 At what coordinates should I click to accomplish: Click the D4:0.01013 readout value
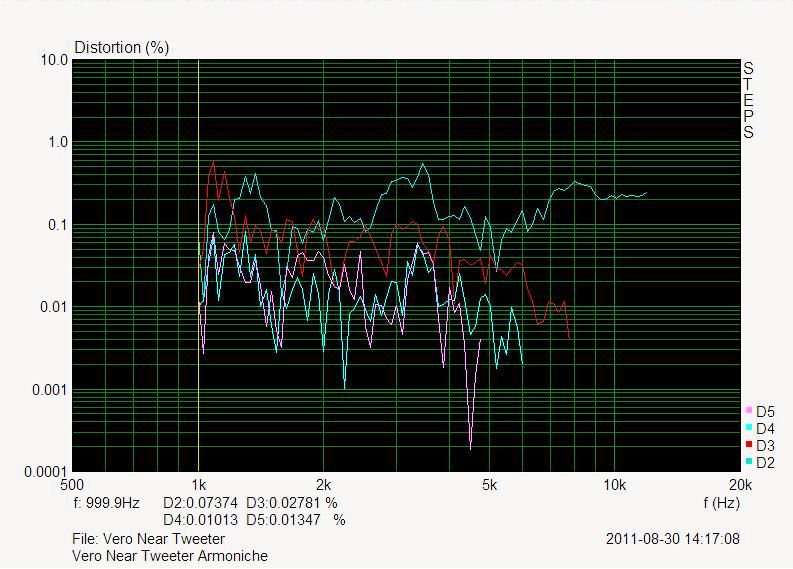click(200, 520)
